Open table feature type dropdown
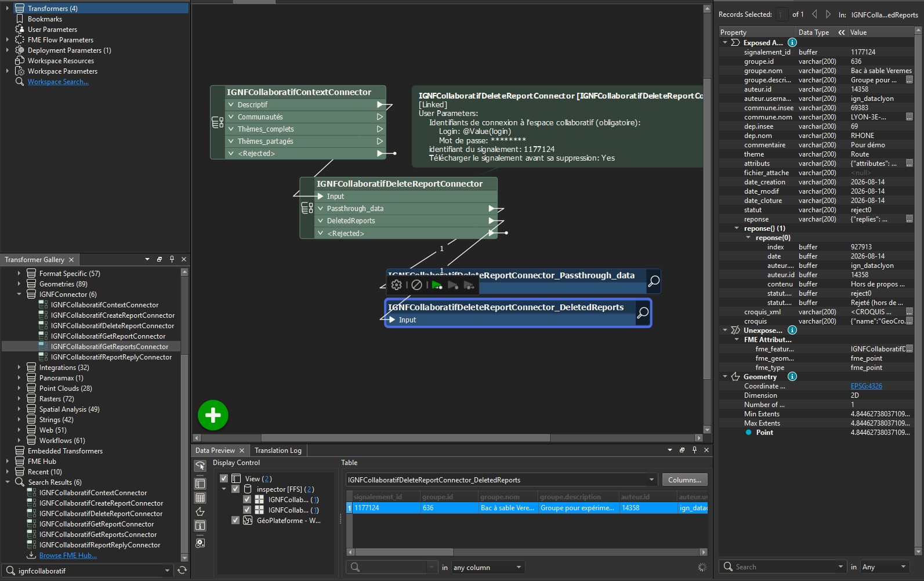This screenshot has width=924, height=581. click(651, 480)
